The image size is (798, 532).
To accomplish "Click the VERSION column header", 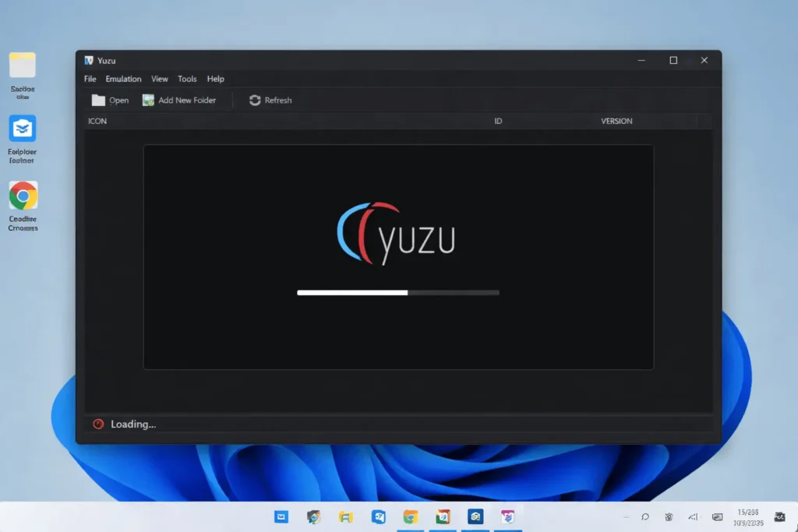I will (x=616, y=121).
